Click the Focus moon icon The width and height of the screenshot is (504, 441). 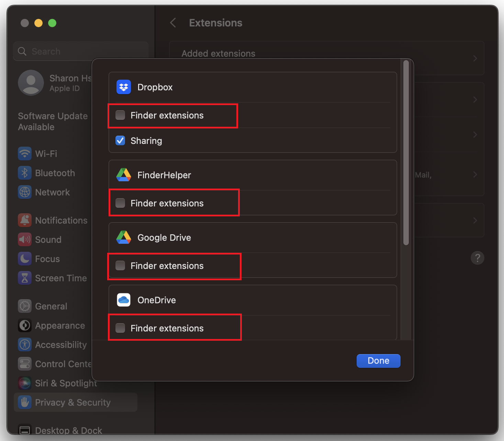(25, 259)
